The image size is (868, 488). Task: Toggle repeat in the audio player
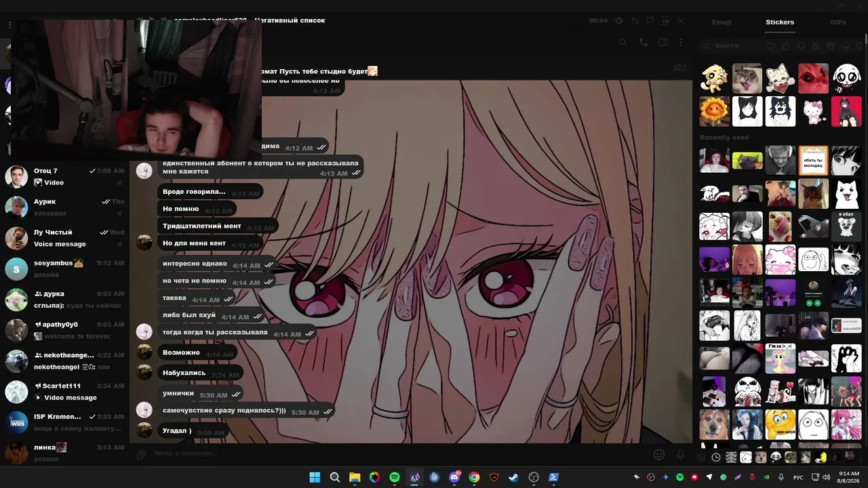650,21
